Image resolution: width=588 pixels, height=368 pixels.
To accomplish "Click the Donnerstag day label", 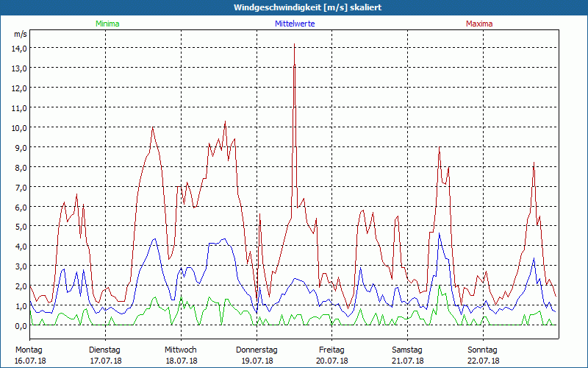I will (x=257, y=350).
